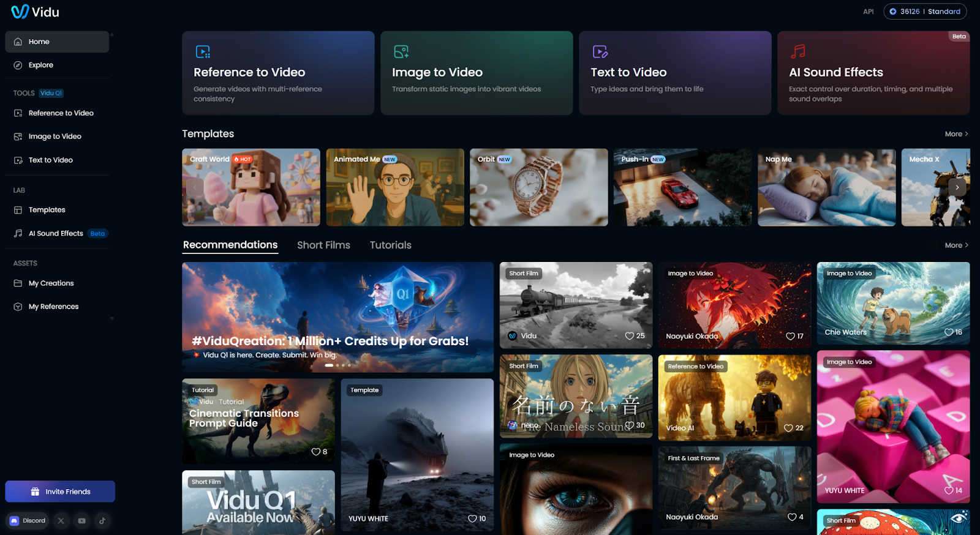Like the Cinematic Transitions tutorial
The image size is (980, 535).
tap(316, 452)
